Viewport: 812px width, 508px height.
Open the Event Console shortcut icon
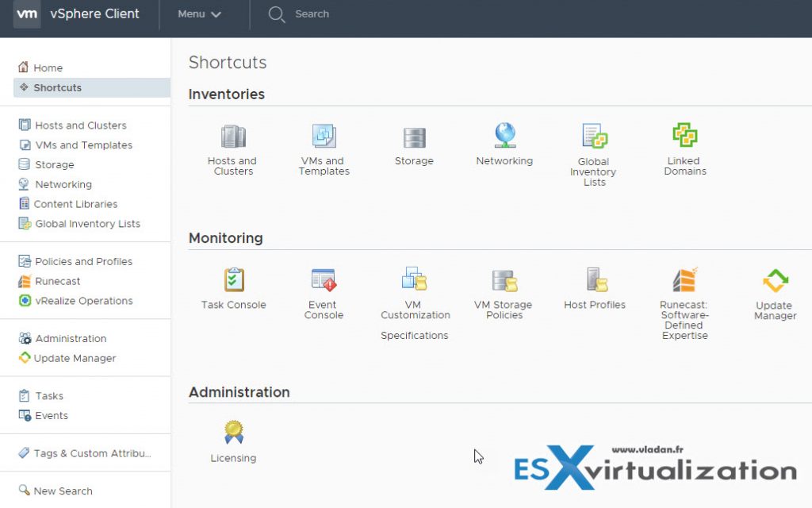point(324,280)
